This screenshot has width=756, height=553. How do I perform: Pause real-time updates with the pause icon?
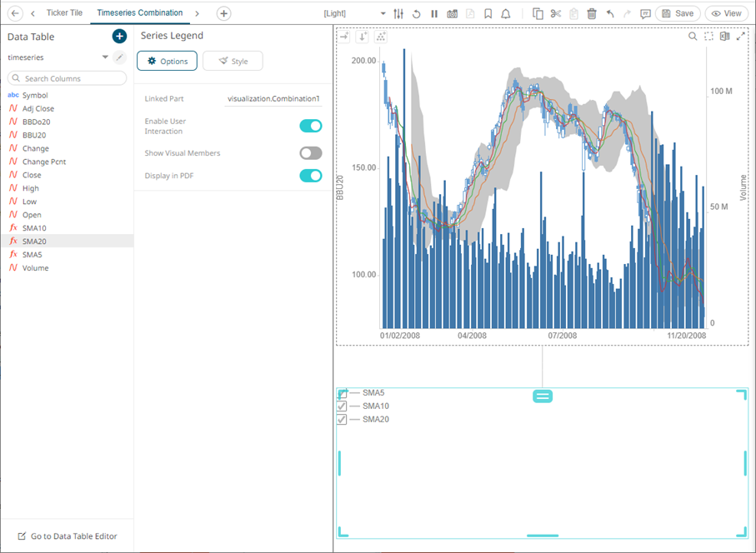(434, 13)
